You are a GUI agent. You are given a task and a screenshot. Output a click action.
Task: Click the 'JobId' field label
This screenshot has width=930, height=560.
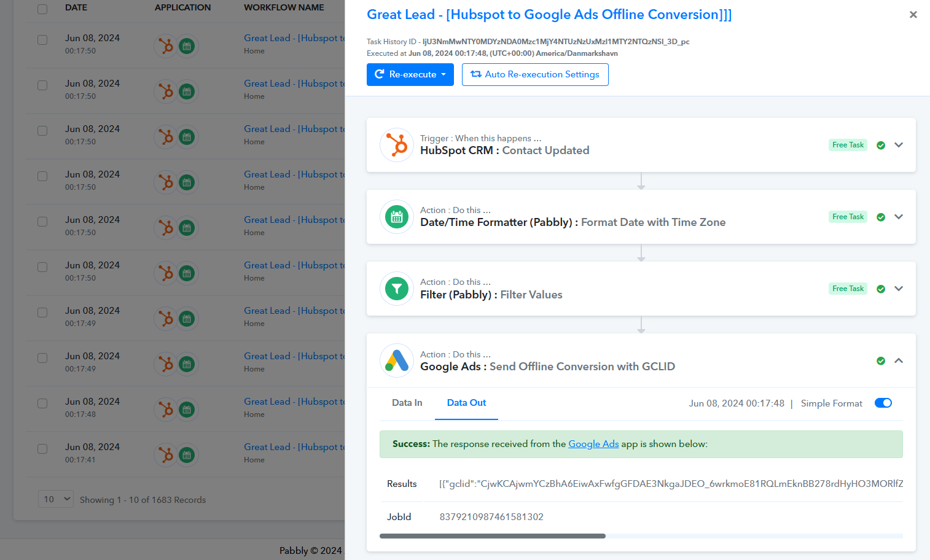(399, 517)
